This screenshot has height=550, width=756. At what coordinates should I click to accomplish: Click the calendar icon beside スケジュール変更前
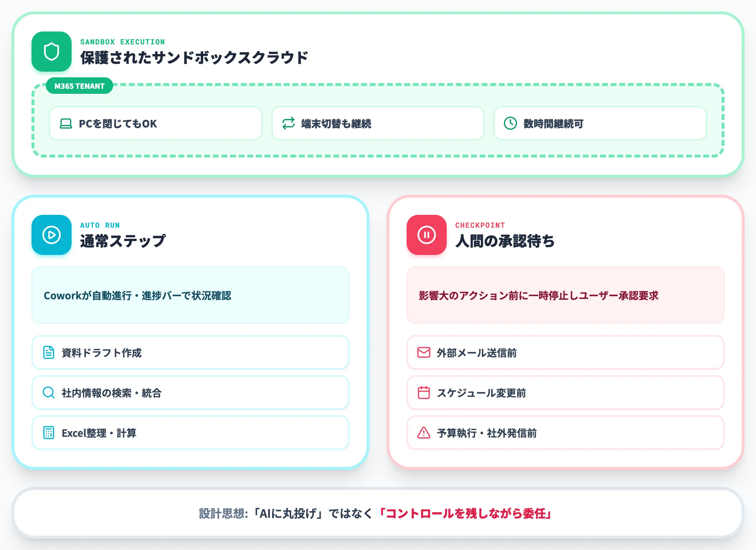[x=424, y=392]
